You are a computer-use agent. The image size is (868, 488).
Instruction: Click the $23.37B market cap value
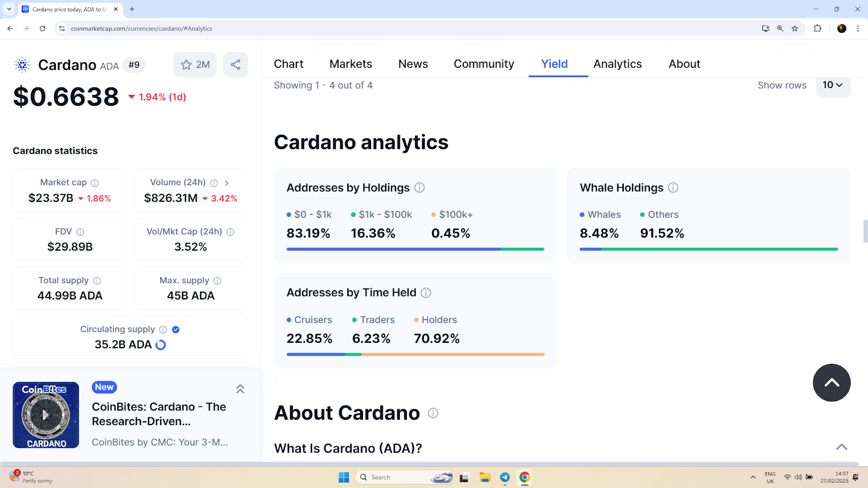pos(51,198)
